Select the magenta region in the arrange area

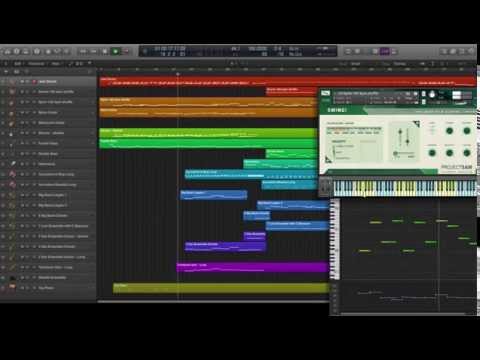click(x=253, y=267)
